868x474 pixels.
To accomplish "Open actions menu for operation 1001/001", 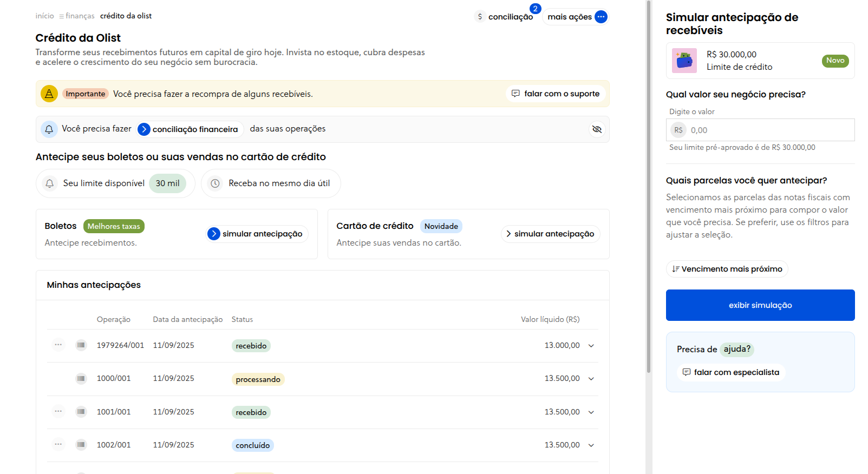I will pos(58,411).
